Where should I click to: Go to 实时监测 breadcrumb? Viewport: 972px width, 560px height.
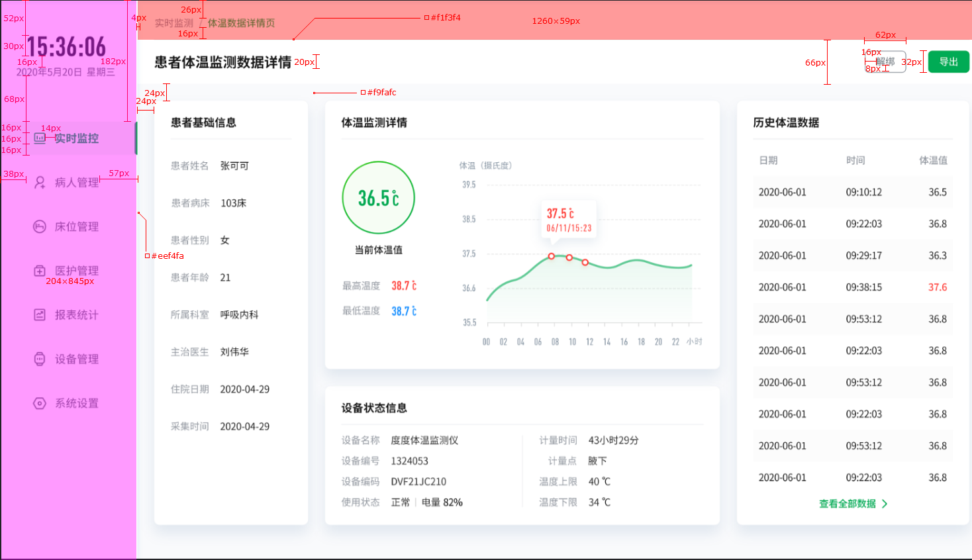pyautogui.click(x=174, y=23)
